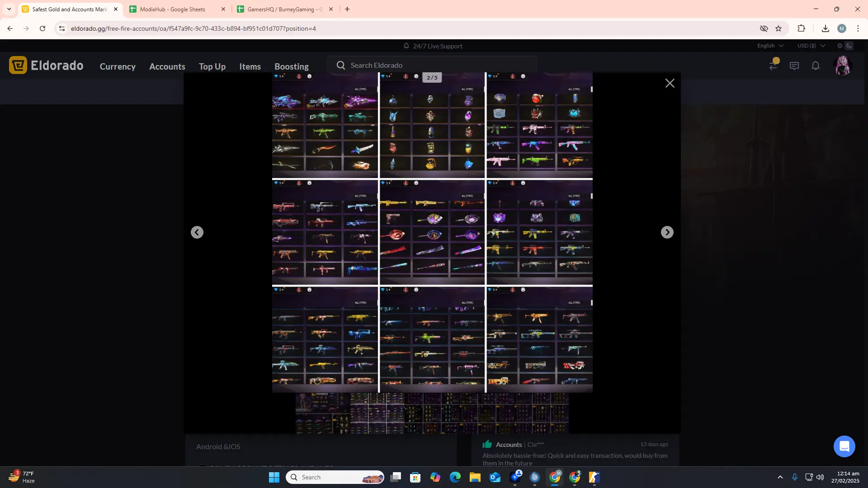The image size is (868, 488).
Task: Expand the browser tab search chevron
Action: [x=9, y=9]
